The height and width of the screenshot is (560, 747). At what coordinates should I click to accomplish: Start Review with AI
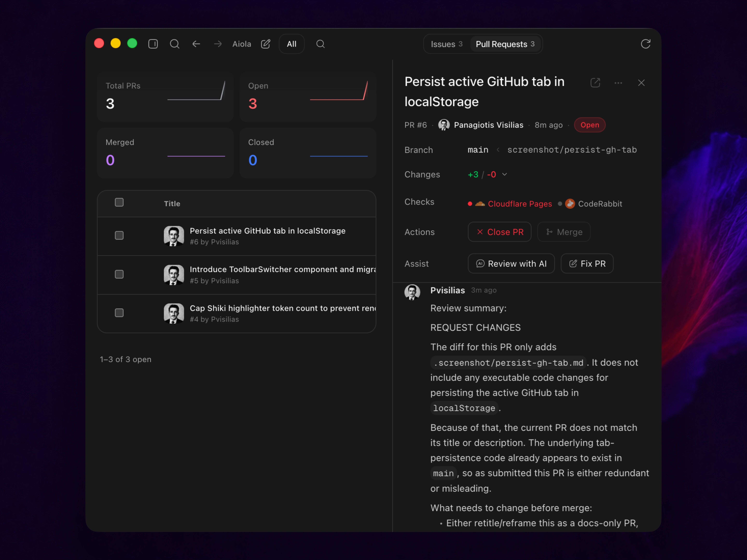point(511,264)
